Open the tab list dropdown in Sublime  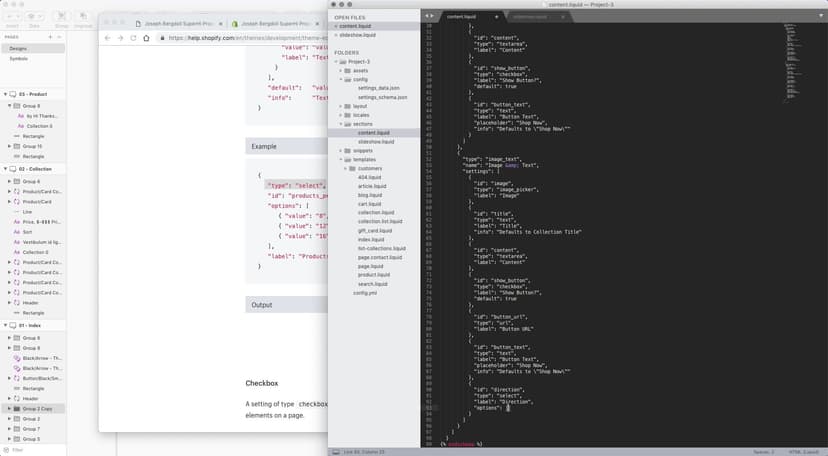tap(822, 17)
